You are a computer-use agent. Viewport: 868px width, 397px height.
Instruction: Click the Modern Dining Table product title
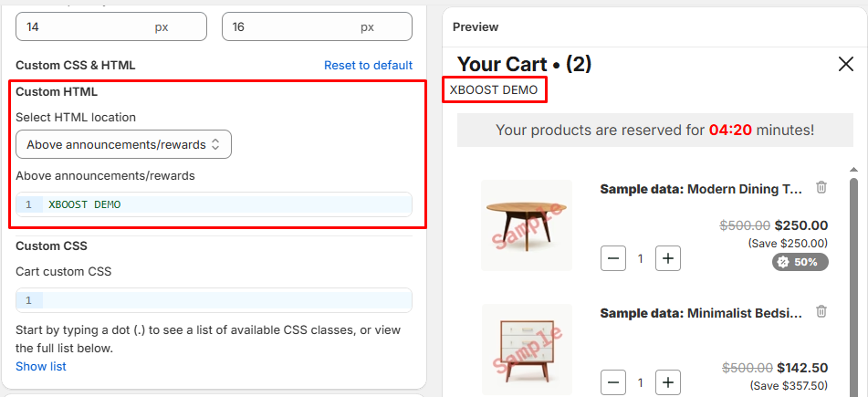(701, 189)
